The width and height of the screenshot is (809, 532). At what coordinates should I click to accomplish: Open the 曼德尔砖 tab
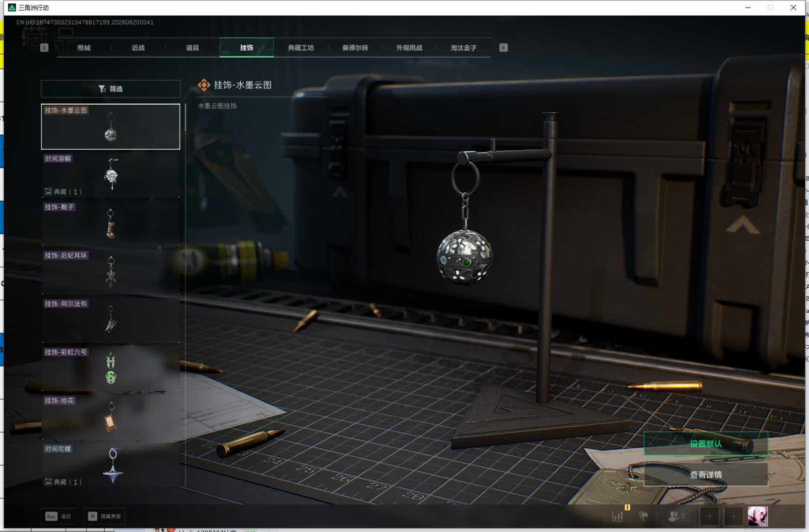click(355, 48)
